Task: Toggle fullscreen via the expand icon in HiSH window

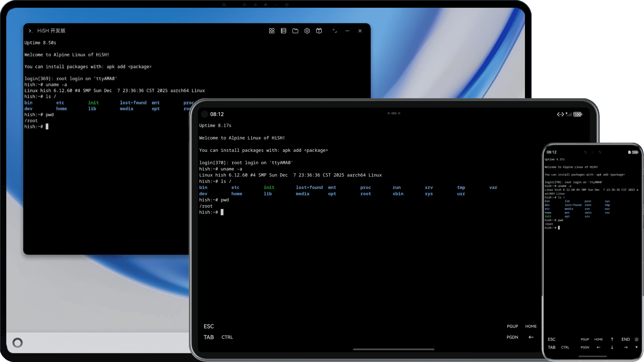Action: pos(335,31)
